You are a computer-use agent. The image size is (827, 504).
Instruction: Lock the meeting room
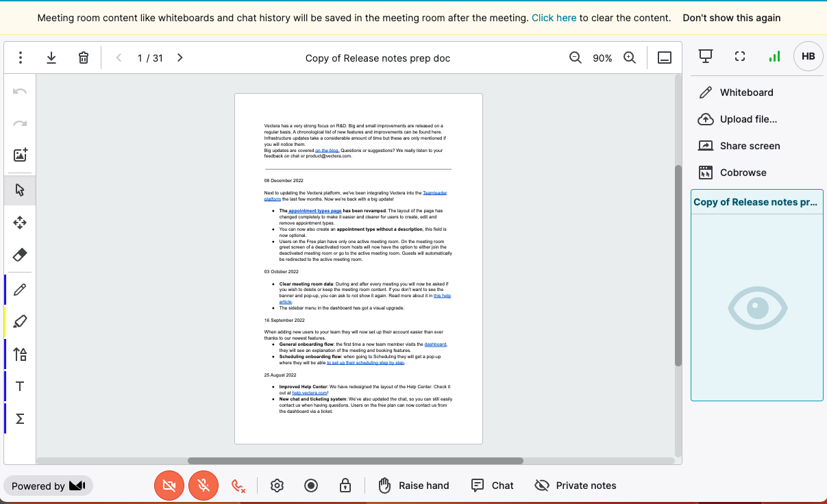[345, 486]
